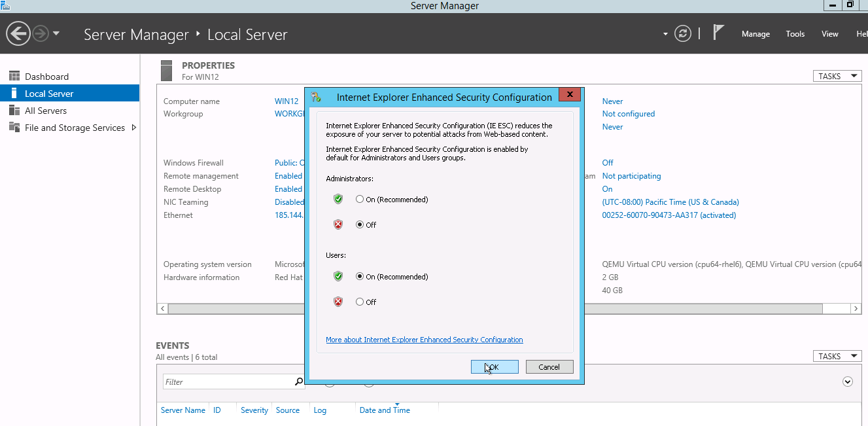The image size is (868, 426).
Task: Click the All Servers sidebar icon
Action: (14, 111)
